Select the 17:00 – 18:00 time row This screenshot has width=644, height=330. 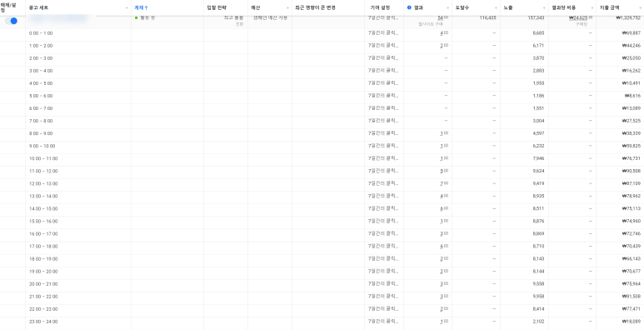(322, 247)
